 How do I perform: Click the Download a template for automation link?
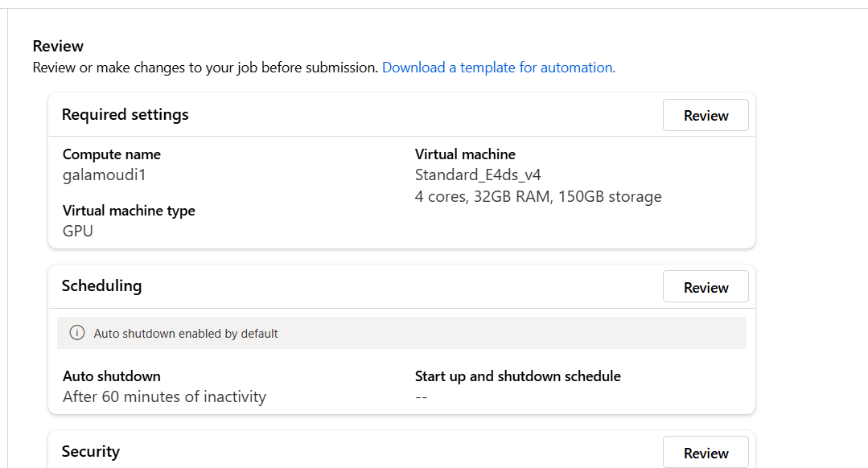coord(498,68)
